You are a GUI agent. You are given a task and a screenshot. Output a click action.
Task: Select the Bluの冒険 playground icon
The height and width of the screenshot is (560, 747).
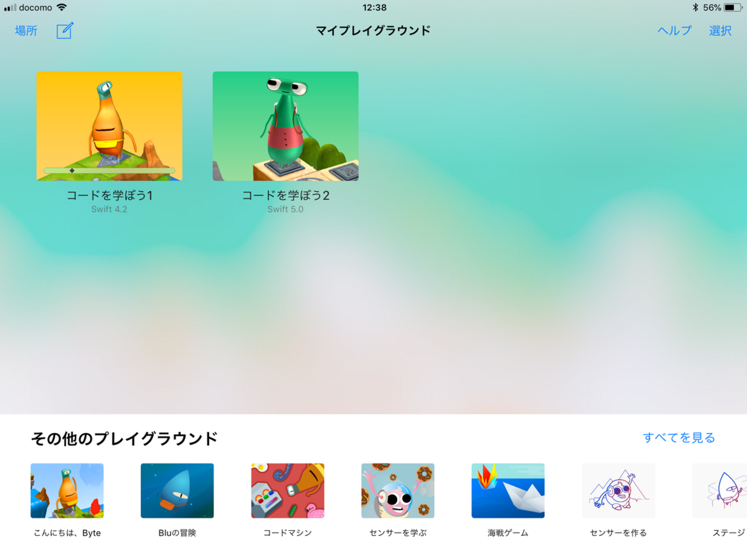(x=177, y=491)
